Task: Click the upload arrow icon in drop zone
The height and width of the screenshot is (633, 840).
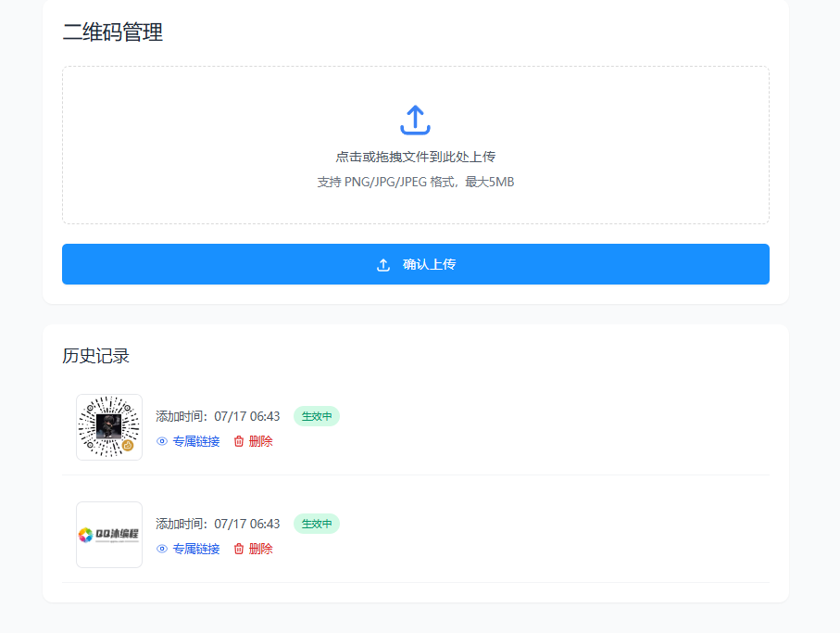Action: click(x=415, y=120)
